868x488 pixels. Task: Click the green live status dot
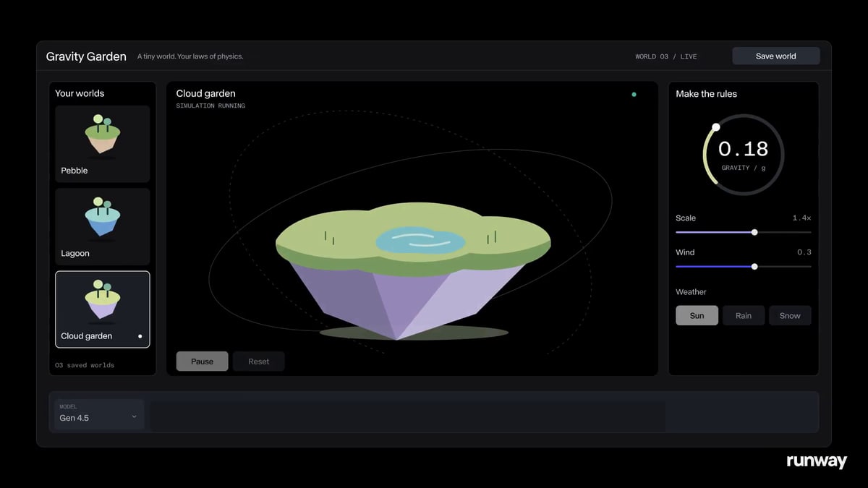[634, 94]
